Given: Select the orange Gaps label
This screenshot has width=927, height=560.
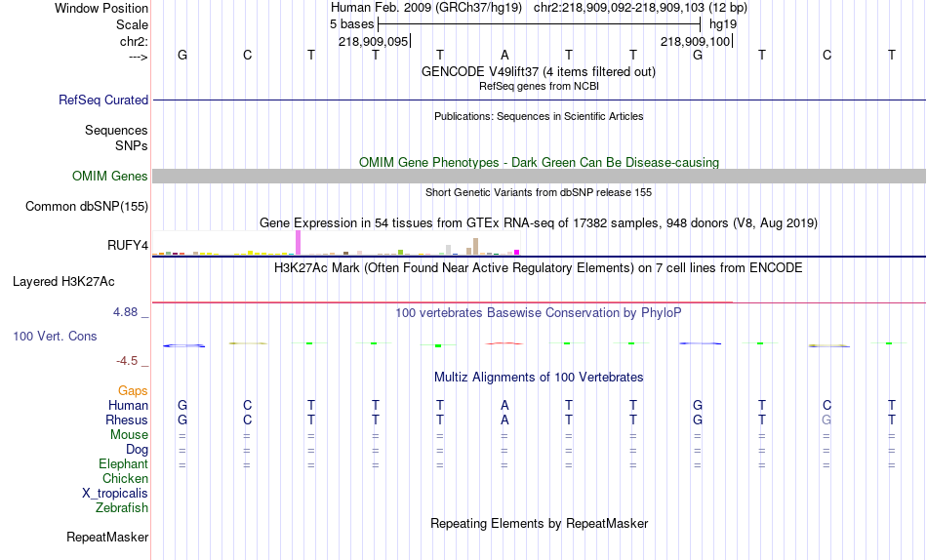Looking at the screenshot, I should coord(133,391).
